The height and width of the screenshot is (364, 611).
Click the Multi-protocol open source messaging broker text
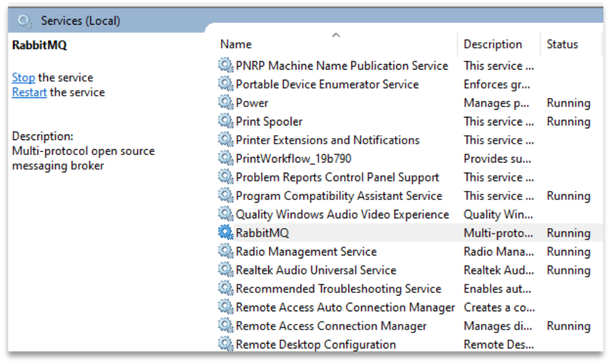(x=83, y=158)
